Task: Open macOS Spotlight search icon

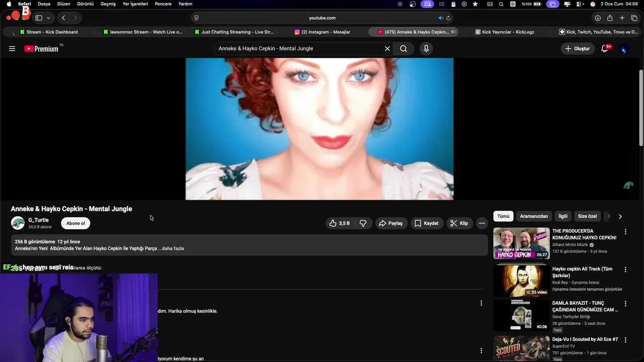Action: pyautogui.click(x=501, y=4)
